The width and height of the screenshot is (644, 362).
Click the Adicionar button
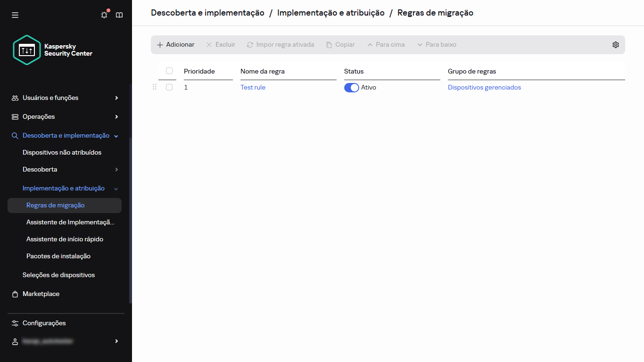[175, 44]
